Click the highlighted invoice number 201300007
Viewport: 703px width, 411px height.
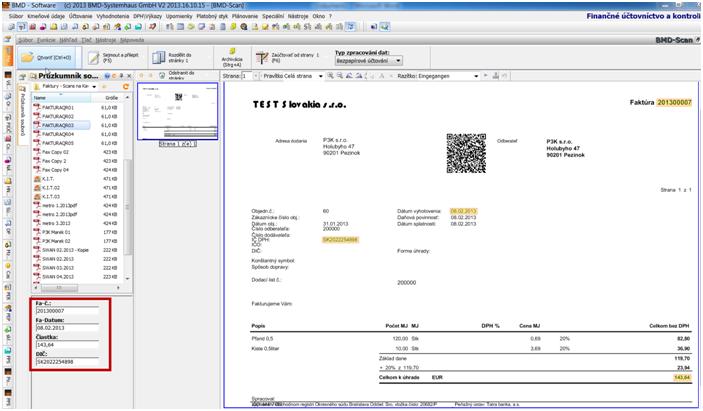click(x=674, y=103)
